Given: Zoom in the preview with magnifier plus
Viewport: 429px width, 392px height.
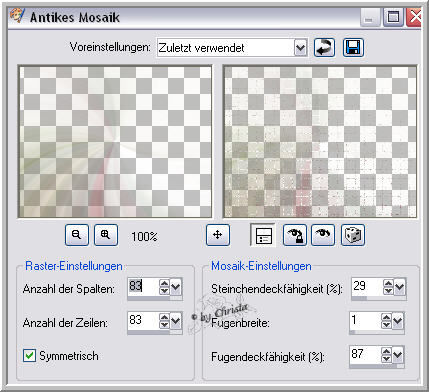Looking at the screenshot, I should coord(106,235).
